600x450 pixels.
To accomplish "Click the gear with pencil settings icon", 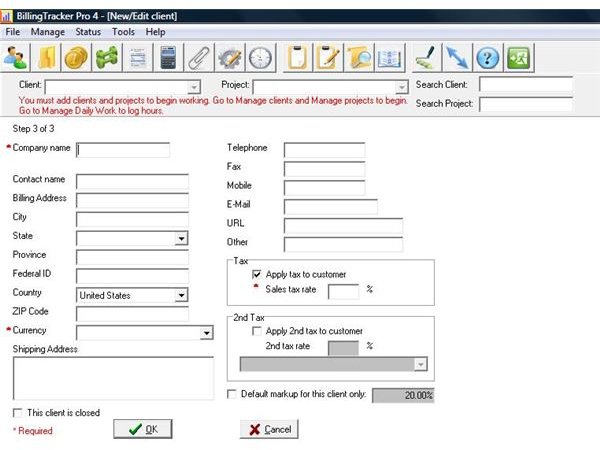I will pos(230,58).
